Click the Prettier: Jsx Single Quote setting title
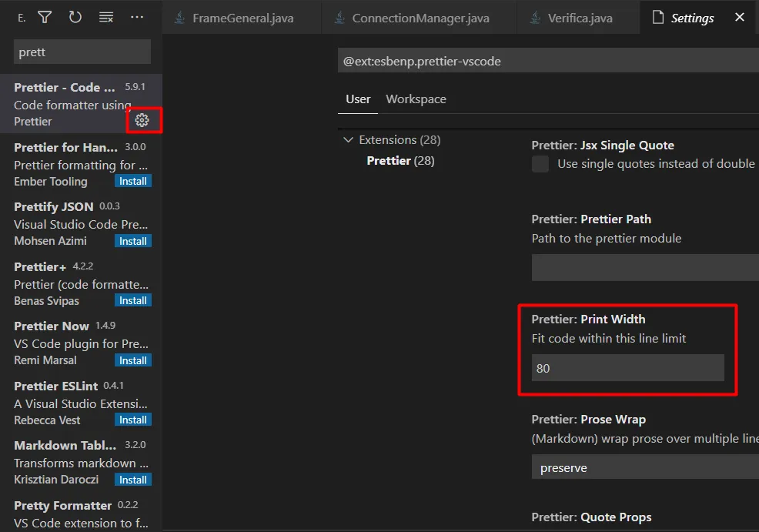This screenshot has height=532, width=759. tap(603, 146)
